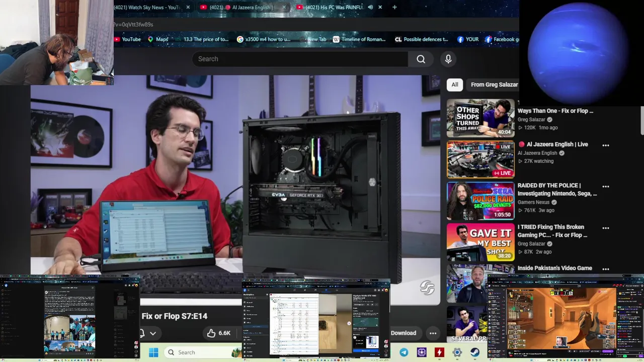Viewport: 644px width, 362px height.
Task: Open options for I TRIED Fixing This Broken video
Action: tap(606, 228)
